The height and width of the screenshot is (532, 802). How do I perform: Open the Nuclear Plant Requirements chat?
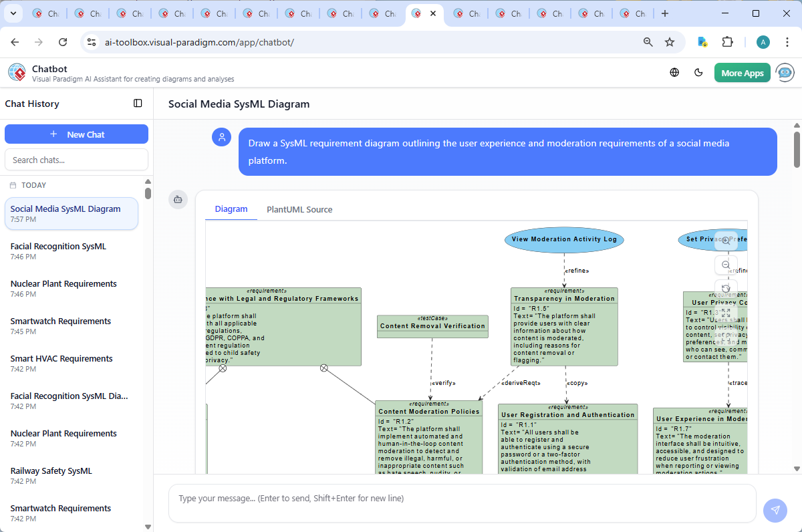63,283
